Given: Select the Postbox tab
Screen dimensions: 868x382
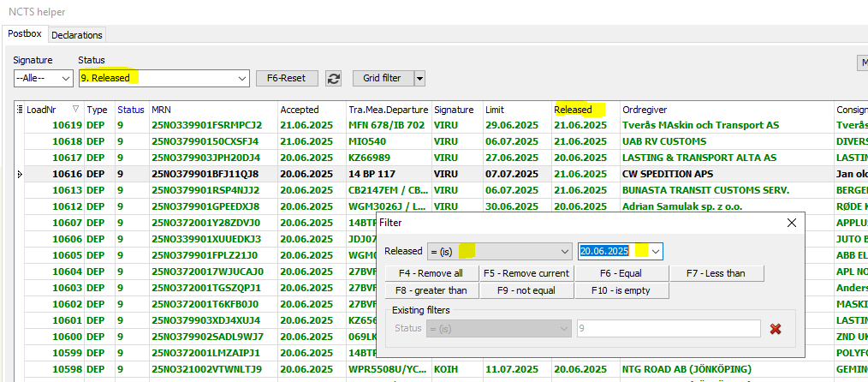Looking at the screenshot, I should click(x=25, y=34).
